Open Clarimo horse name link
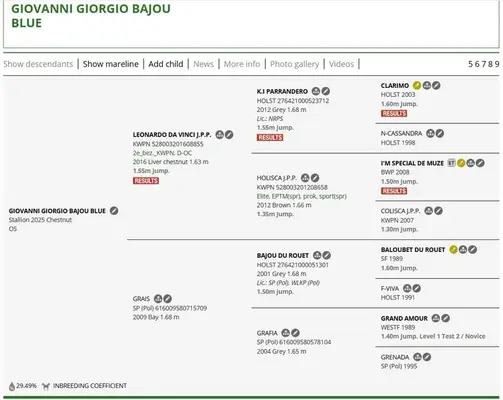503x400 pixels. pyautogui.click(x=395, y=86)
